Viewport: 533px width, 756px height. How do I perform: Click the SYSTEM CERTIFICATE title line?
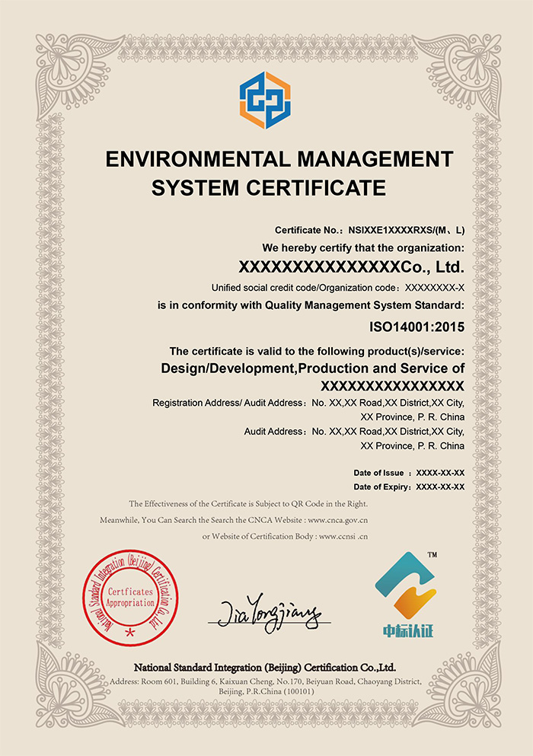click(x=269, y=188)
